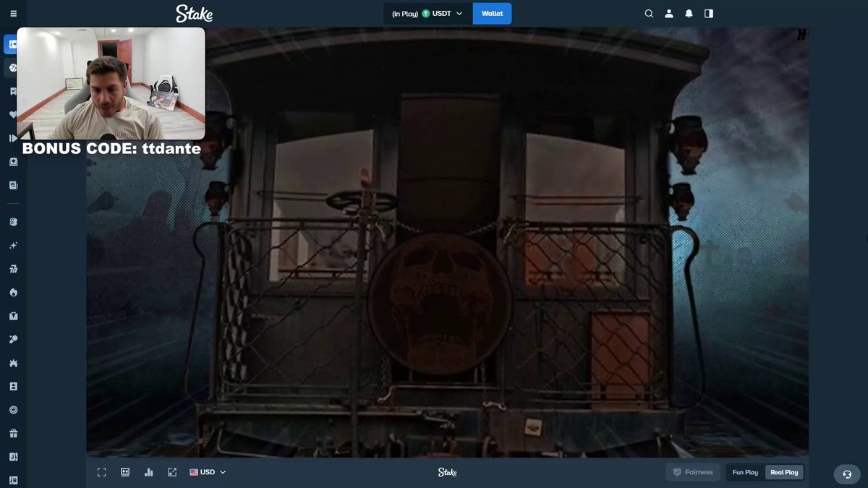Viewport: 868px width, 488px height.
Task: Open the 777 slots sidebar icon
Action: pyautogui.click(x=13, y=269)
